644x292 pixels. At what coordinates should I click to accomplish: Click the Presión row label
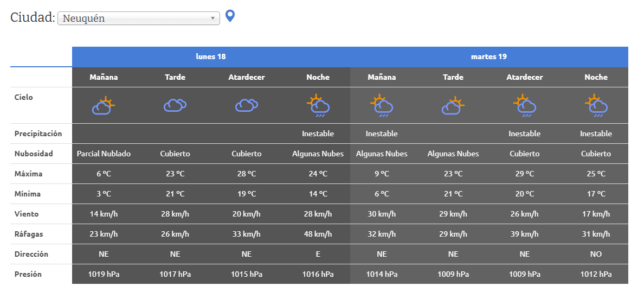point(28,274)
